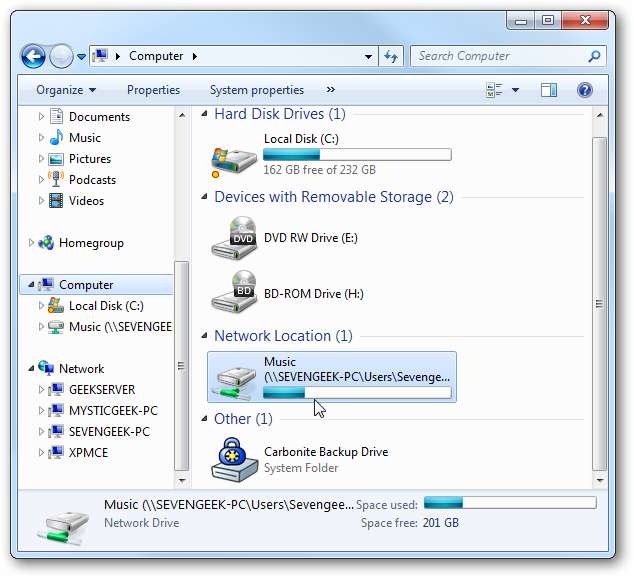Click Properties in the toolbar
The height and width of the screenshot is (577, 634).
(x=154, y=90)
